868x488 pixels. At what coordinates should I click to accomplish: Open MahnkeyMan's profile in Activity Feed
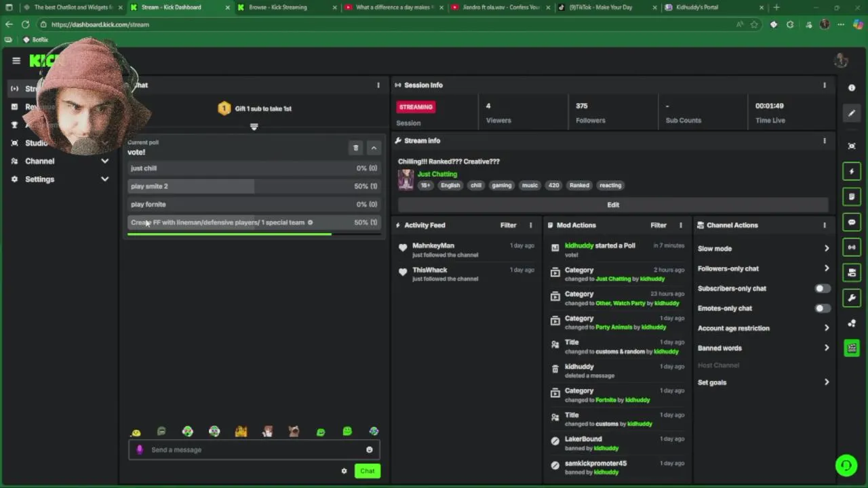[433, 245]
